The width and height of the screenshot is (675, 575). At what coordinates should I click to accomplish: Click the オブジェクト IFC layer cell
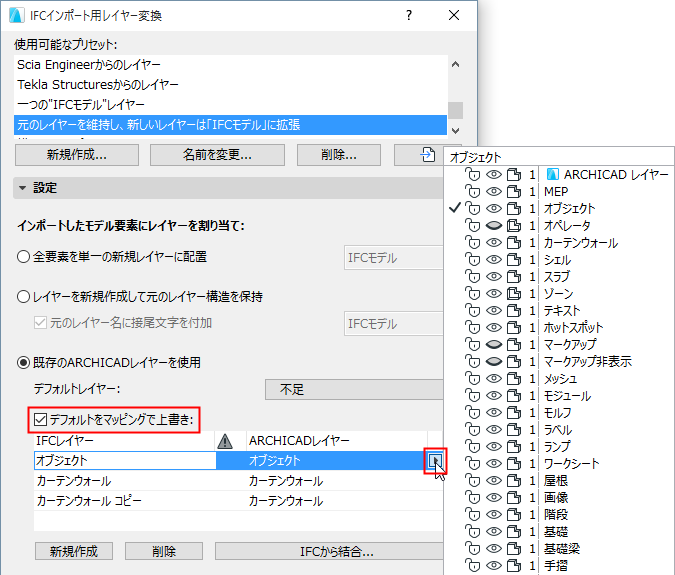[x=125, y=461]
